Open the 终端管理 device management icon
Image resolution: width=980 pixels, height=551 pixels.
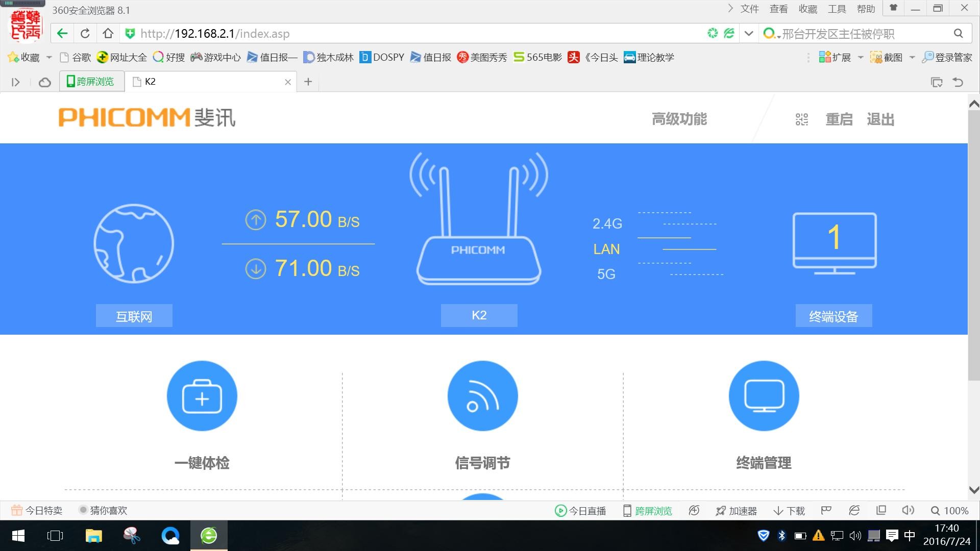[764, 396]
